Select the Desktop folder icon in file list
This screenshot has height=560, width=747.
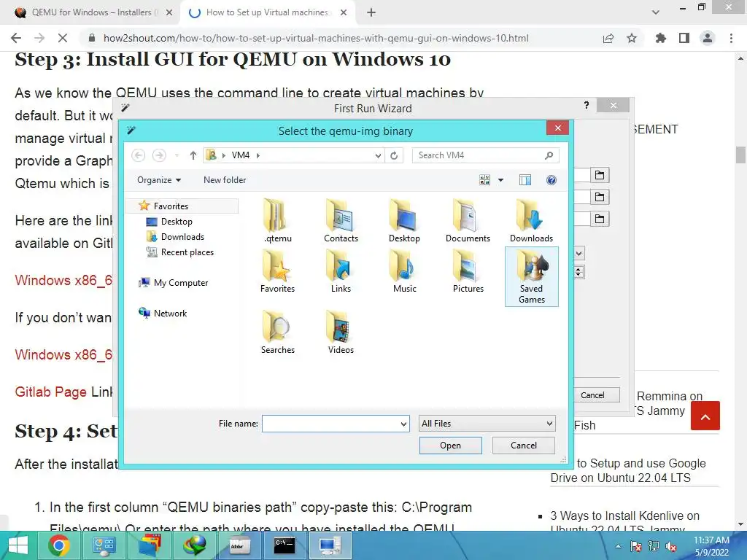(x=404, y=221)
